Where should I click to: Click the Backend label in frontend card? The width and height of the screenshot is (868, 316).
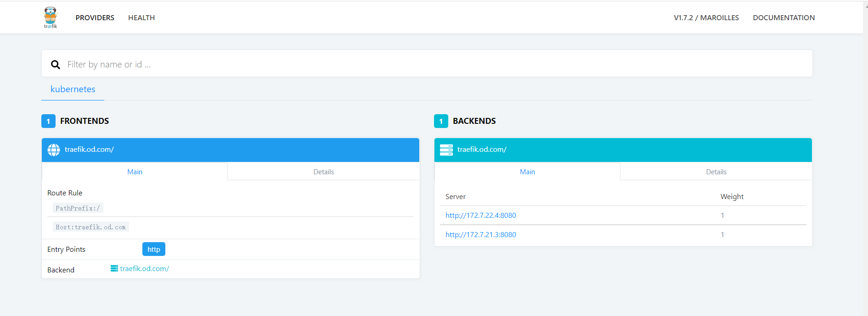click(x=61, y=270)
